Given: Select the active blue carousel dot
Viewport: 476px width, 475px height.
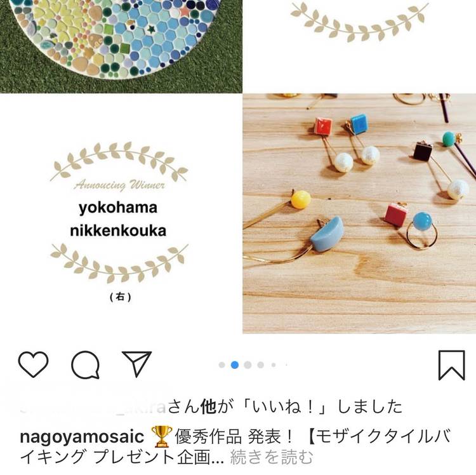Looking at the screenshot, I should tap(235, 365).
